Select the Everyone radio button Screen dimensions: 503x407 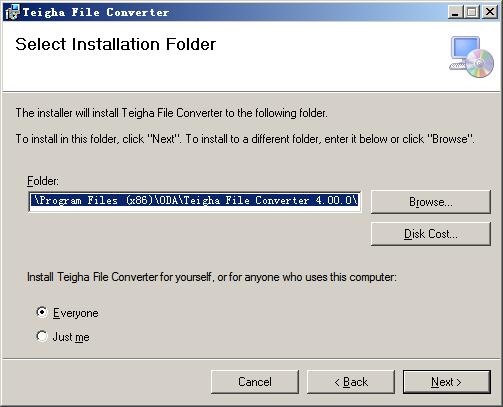(42, 312)
